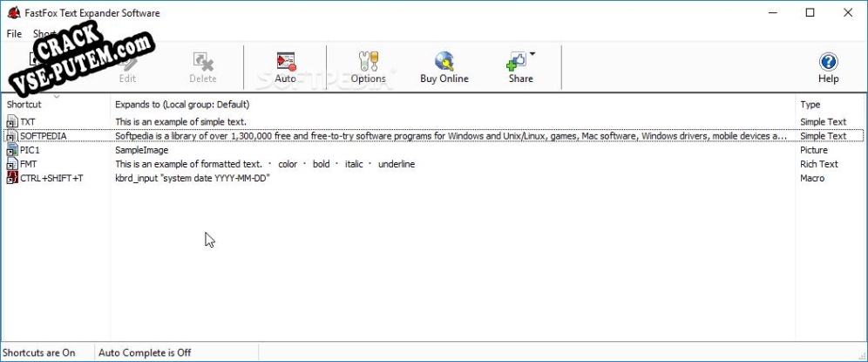868x362 pixels.
Task: Click the Buy Online globe icon
Action: (x=444, y=61)
